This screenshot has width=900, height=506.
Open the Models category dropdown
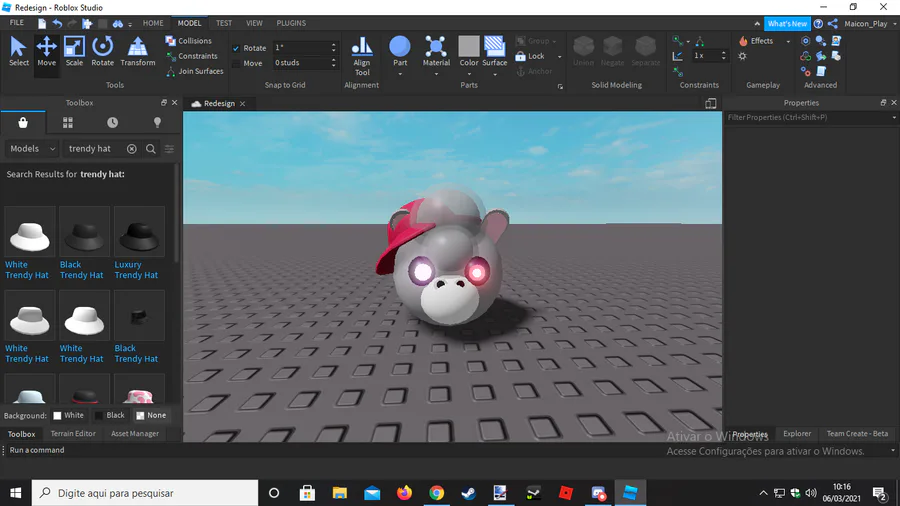coord(32,149)
